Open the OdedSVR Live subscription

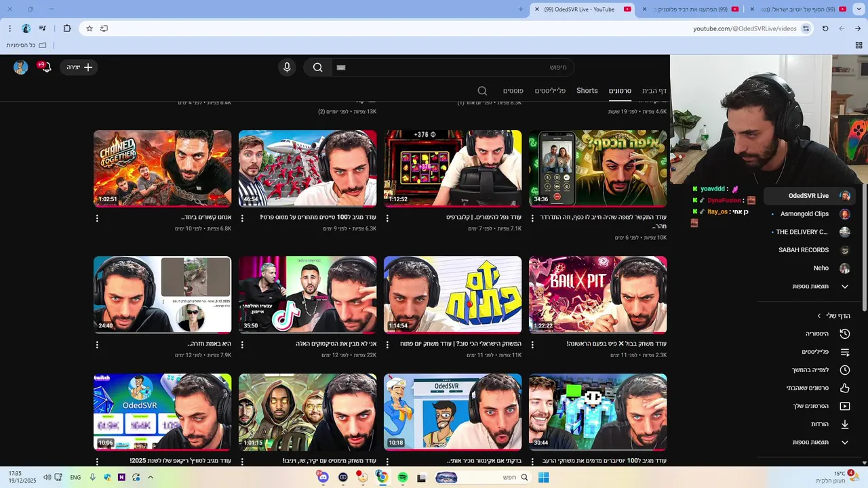[810, 196]
